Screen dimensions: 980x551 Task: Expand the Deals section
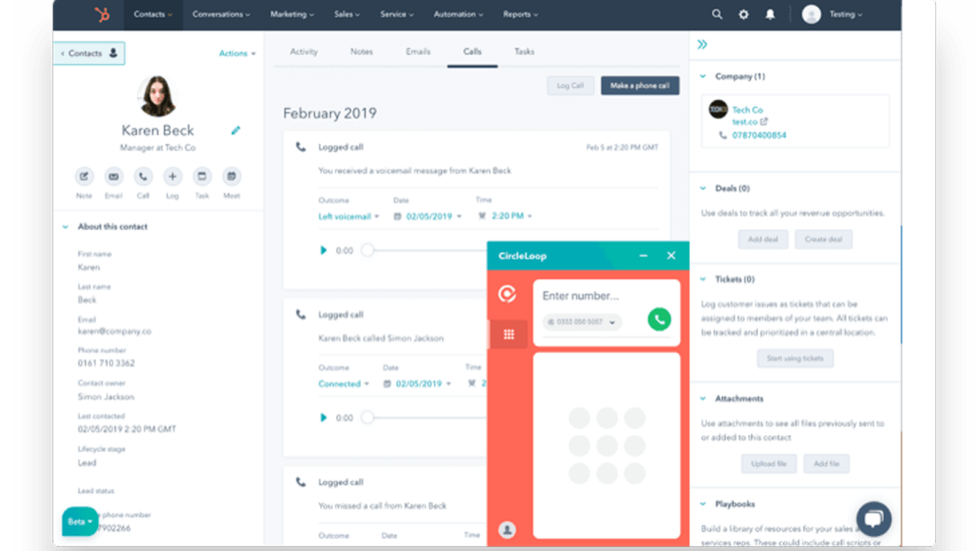click(x=702, y=188)
